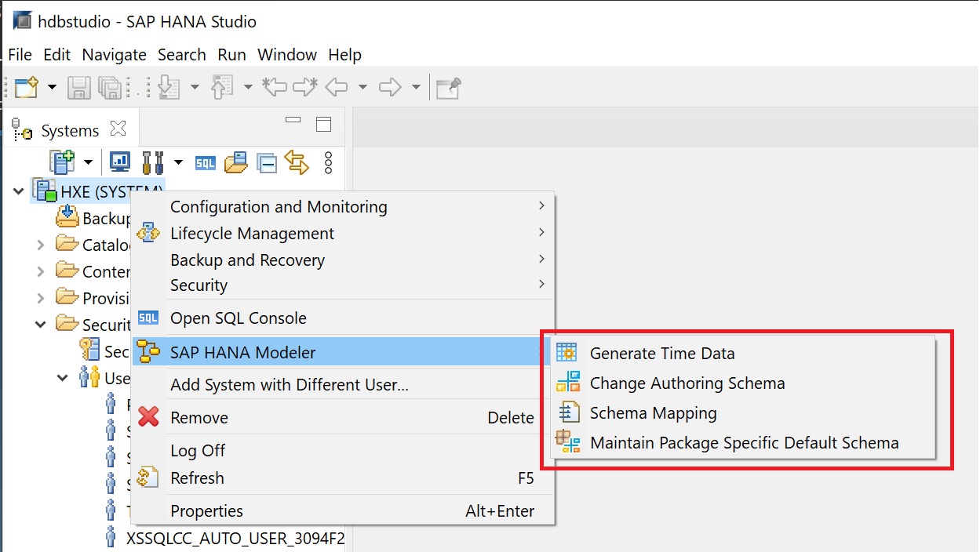Select the XSSQLCC_AUTO_USER user in tree
The image size is (980, 552).
click(x=235, y=539)
